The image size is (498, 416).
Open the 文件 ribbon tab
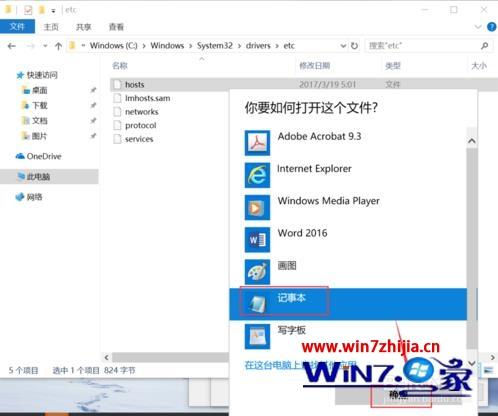pyautogui.click(x=17, y=27)
